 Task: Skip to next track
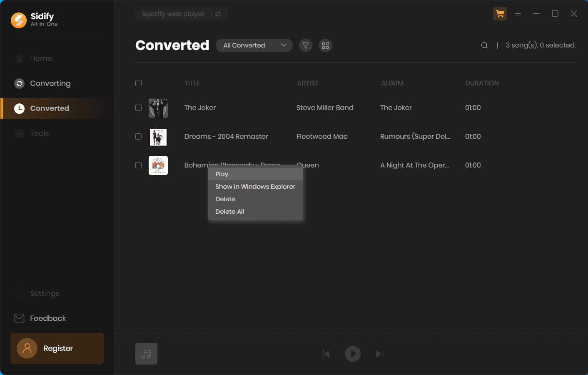[x=379, y=354]
